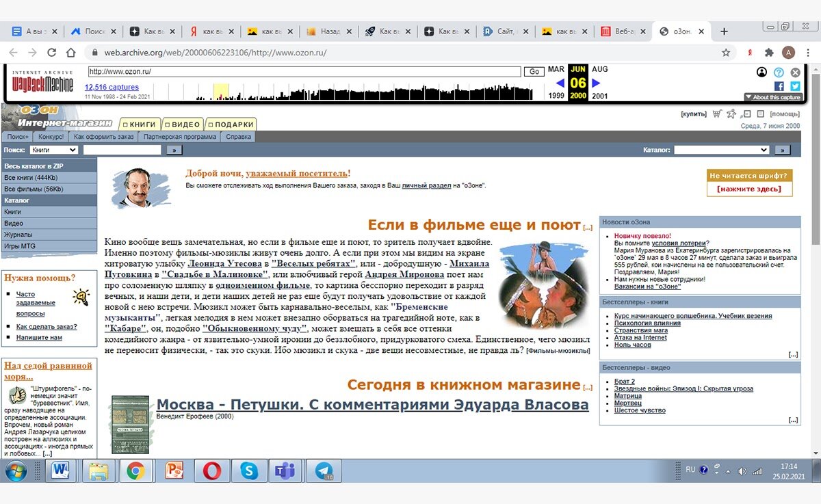
Task: Submit search with » button beside search field
Action: pos(174,150)
